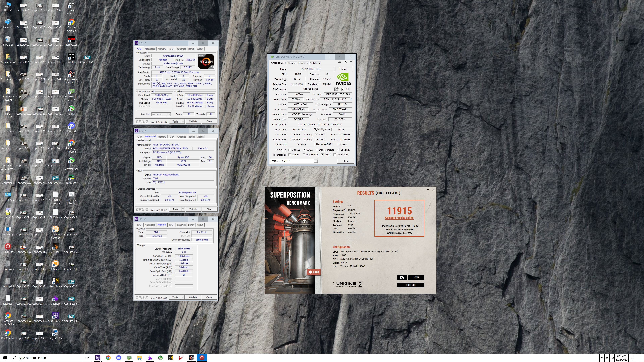Click the Lookup button in GPU-Z
This screenshot has height=362, width=644.
click(343, 69)
